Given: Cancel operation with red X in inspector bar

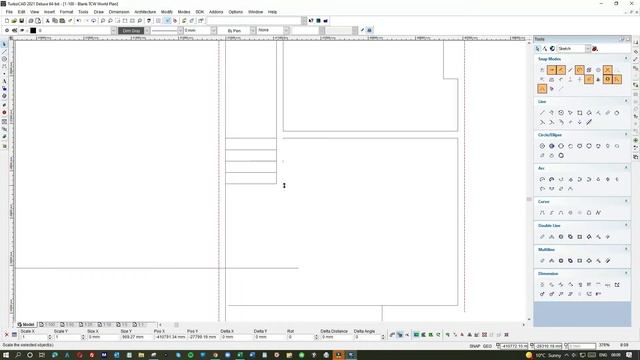Looking at the screenshot, I should [6, 335].
